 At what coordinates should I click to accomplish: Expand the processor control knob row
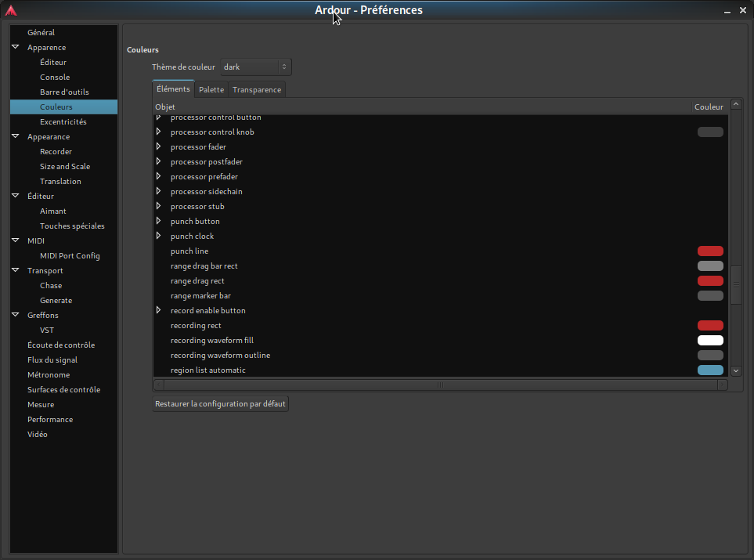coord(158,132)
